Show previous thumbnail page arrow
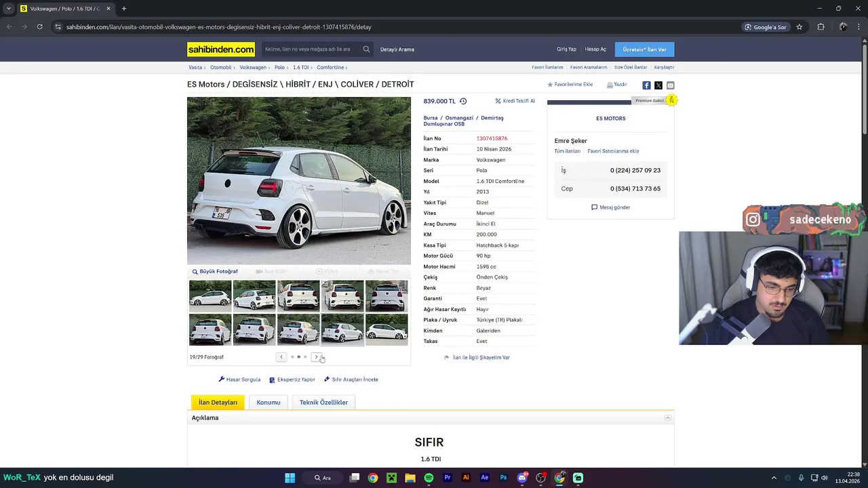Viewport: 868px width, 488px height. click(281, 357)
